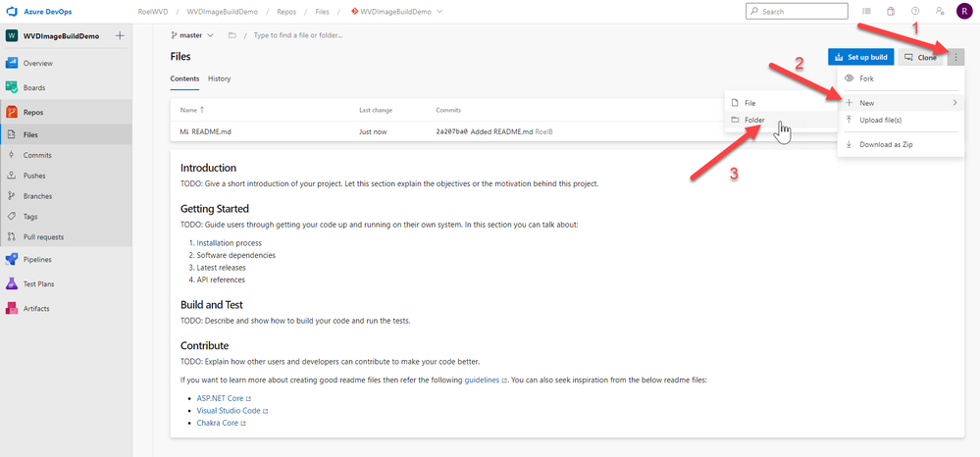Expand the New submenu chevron
Viewport: 980px width, 457px height.
(x=955, y=103)
